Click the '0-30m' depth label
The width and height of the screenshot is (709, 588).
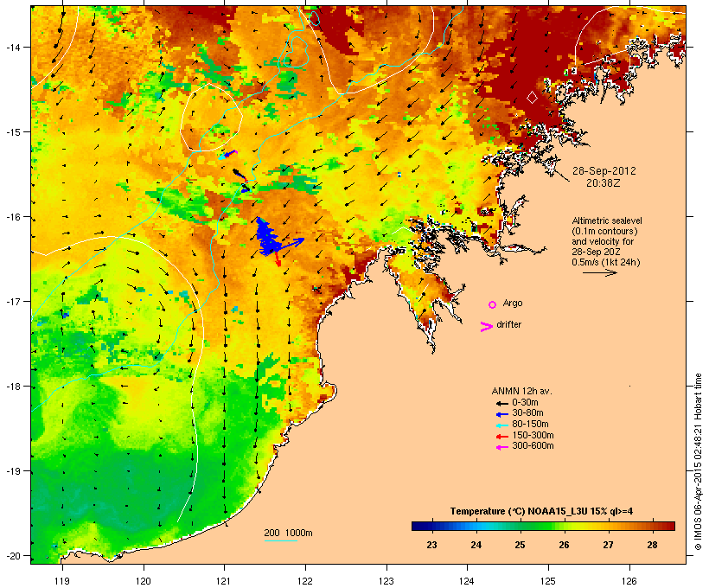(x=525, y=403)
